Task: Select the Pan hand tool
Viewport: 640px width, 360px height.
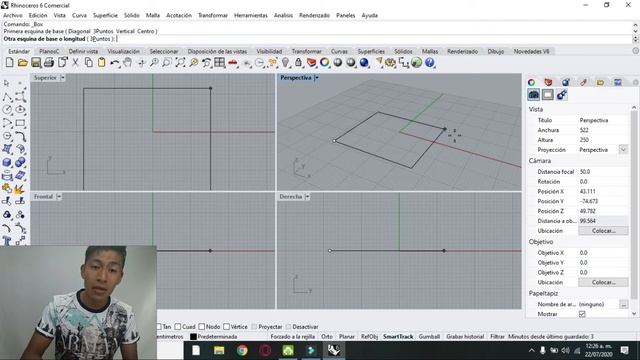Action: pos(128,62)
